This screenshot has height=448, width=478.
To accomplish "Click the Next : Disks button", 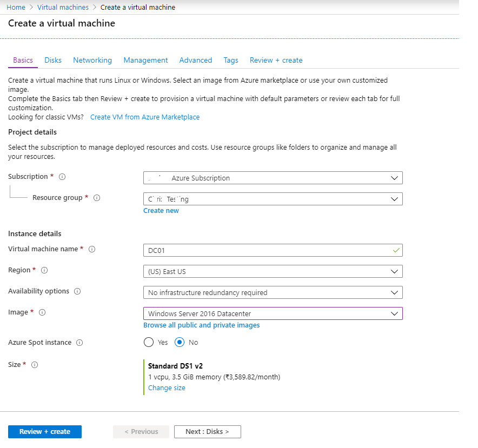I will [x=207, y=431].
